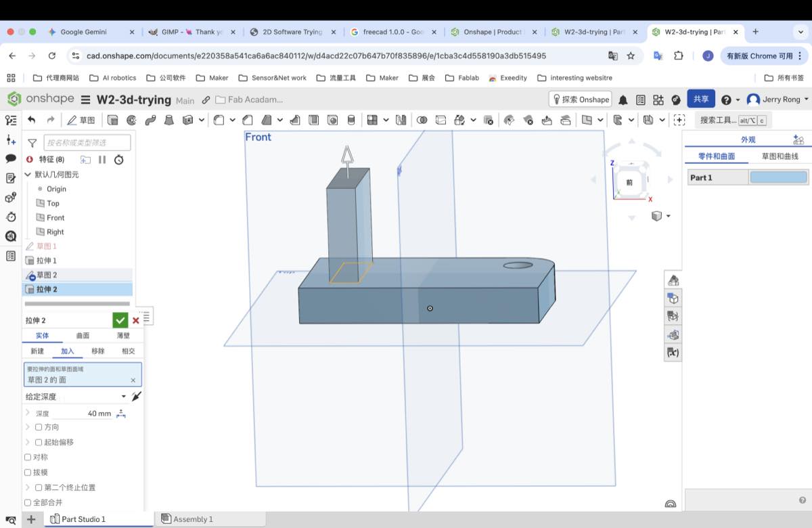Open the view cube display dropdown
The width and height of the screenshot is (812, 528).
(x=660, y=216)
